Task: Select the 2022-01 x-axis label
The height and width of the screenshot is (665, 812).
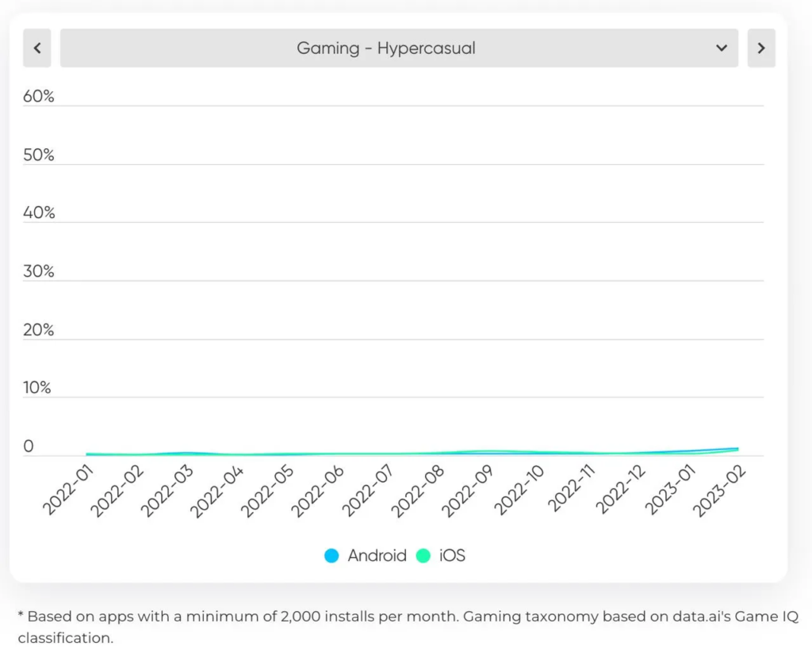Action: 67,492
